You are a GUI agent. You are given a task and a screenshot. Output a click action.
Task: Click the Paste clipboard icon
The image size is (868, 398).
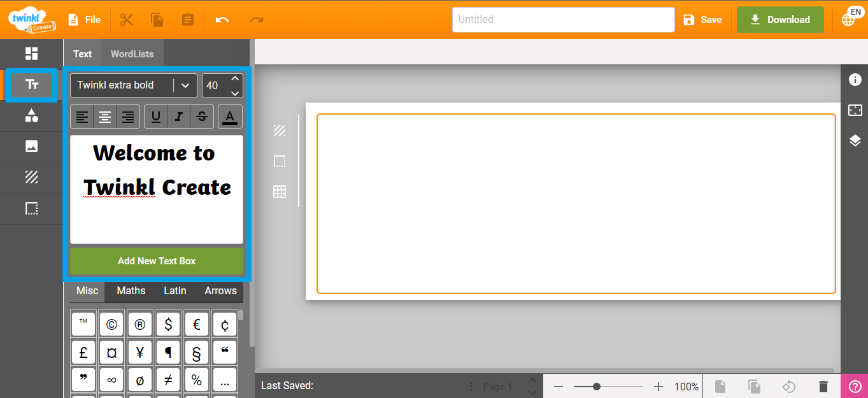(188, 20)
